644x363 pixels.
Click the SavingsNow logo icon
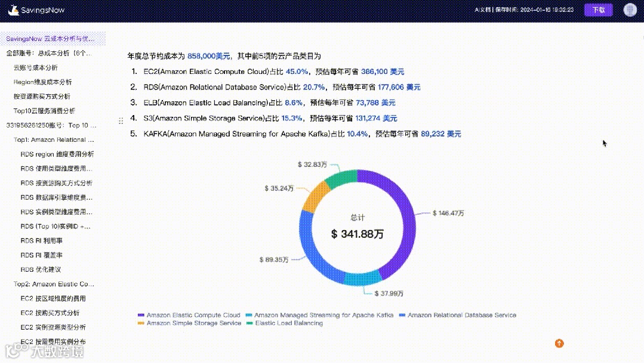[x=14, y=10]
